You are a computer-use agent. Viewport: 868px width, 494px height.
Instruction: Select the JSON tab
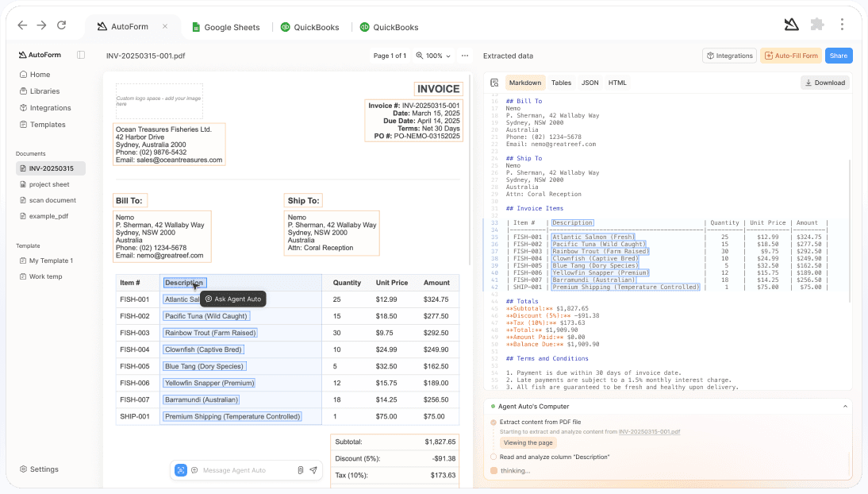pos(590,83)
